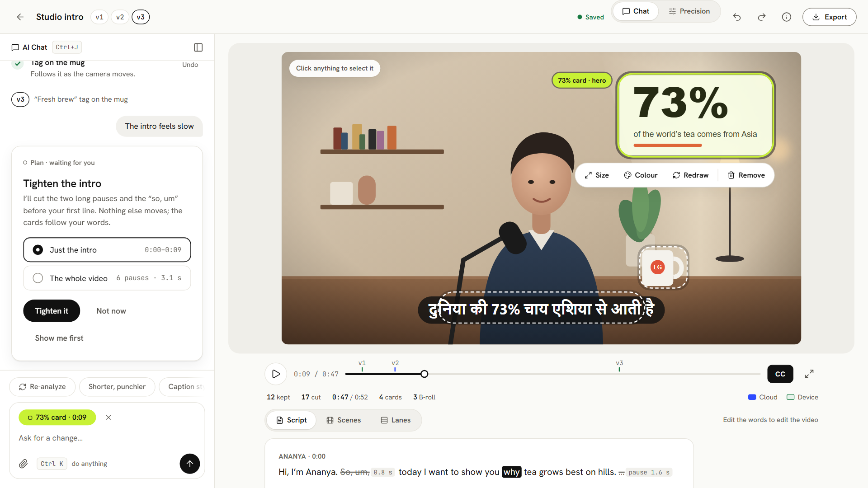
Task: Open the Script tab
Action: coord(292,420)
